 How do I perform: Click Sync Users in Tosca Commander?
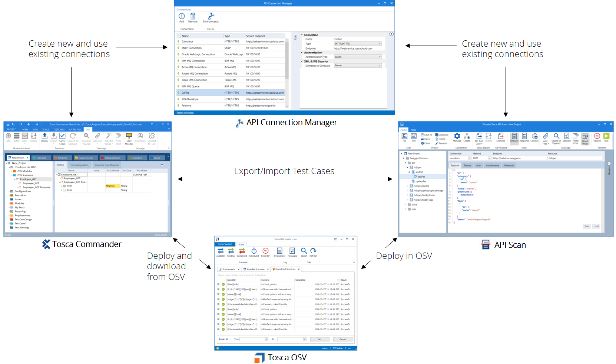140,138
